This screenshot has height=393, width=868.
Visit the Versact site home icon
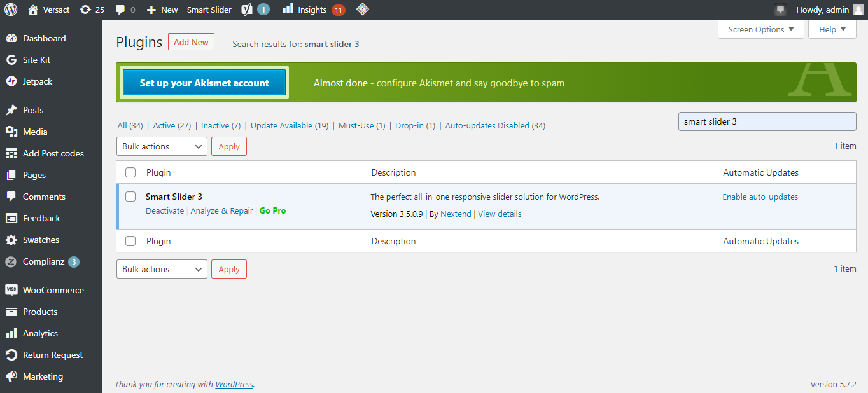coord(33,10)
